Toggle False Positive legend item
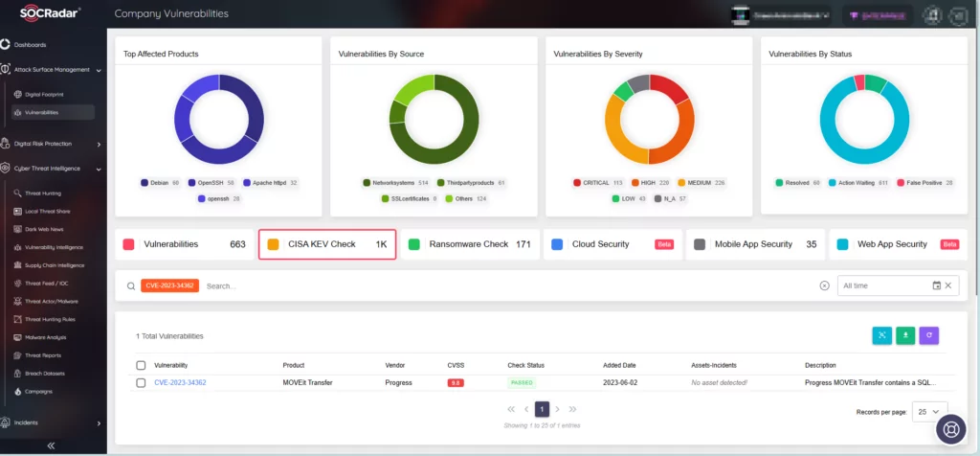980x456 pixels. 925,183
